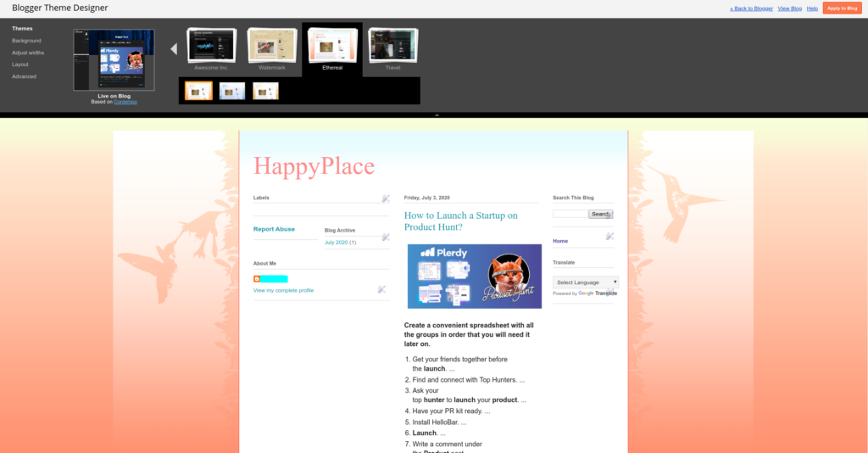This screenshot has height=453, width=868.
Task: Open post How to Launch a Startup
Action: pyautogui.click(x=460, y=221)
